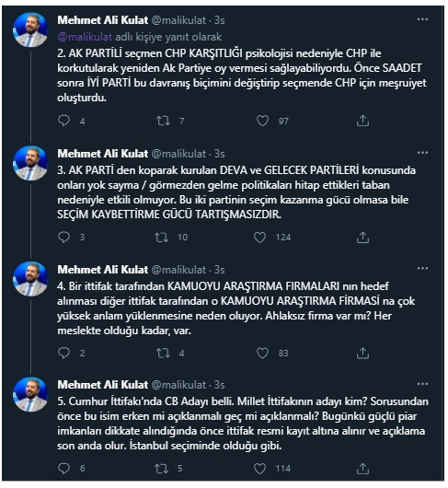
Task: Retweet the tweet numbered 4
Action: pyautogui.click(x=163, y=353)
